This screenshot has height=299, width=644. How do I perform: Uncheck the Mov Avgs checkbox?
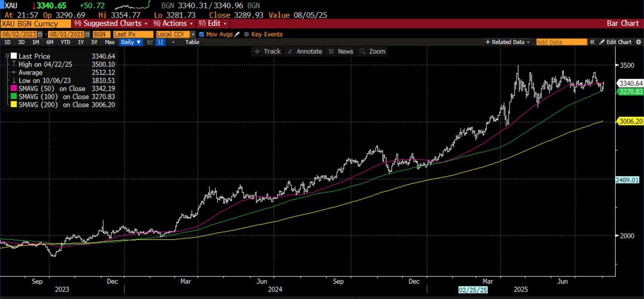[x=201, y=34]
